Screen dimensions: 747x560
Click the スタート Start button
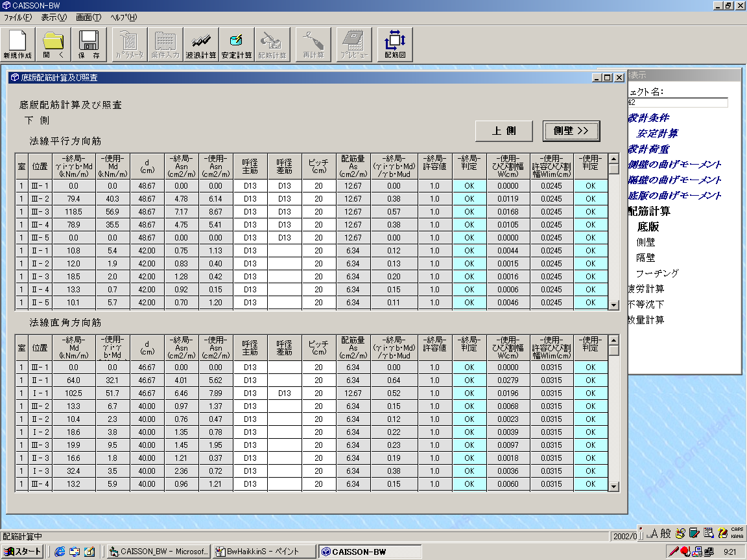[x=23, y=552]
